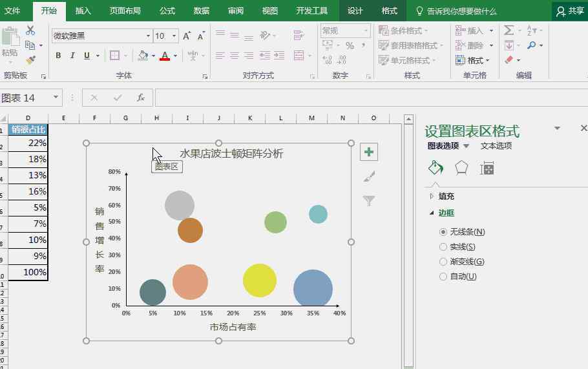
Task: Select the Format Painter brush icon
Action: click(x=31, y=60)
